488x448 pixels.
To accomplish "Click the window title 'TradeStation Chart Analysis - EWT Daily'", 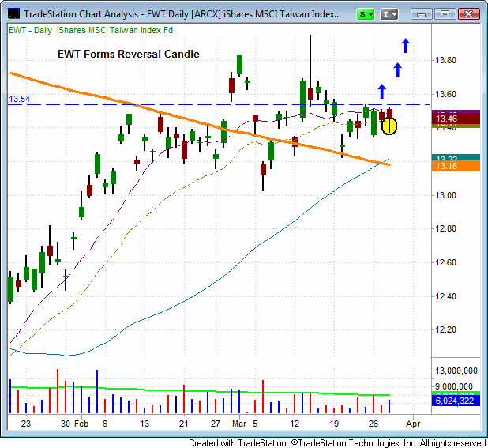I will coord(182,14).
